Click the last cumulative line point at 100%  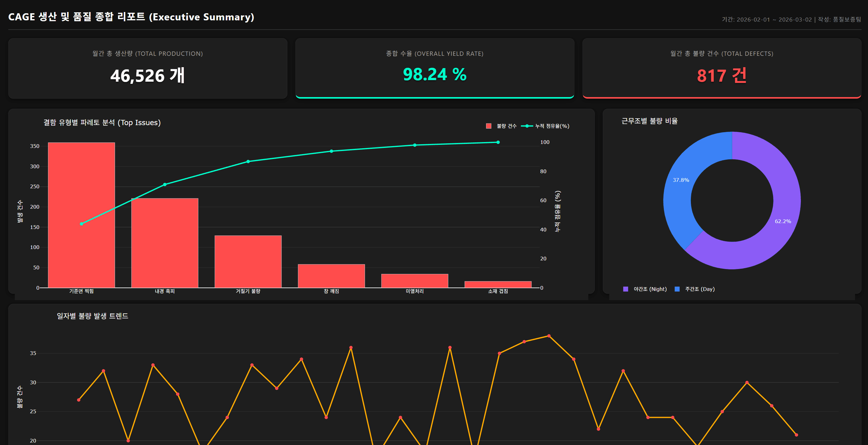pyautogui.click(x=498, y=142)
